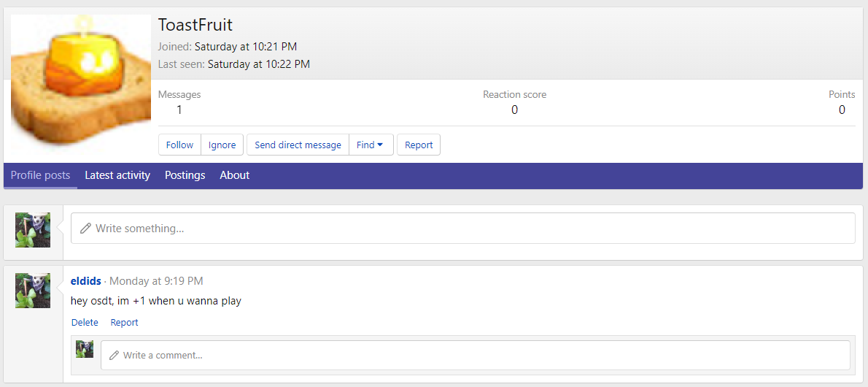This screenshot has height=387, width=868.
Task: Click the joined time 'Saturday at 10:21 PM'
Action: 246,47
